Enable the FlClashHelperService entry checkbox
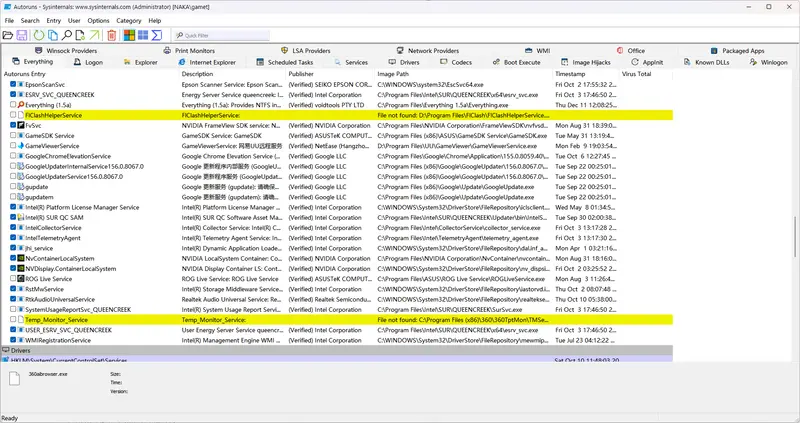The image size is (800, 423). point(13,115)
